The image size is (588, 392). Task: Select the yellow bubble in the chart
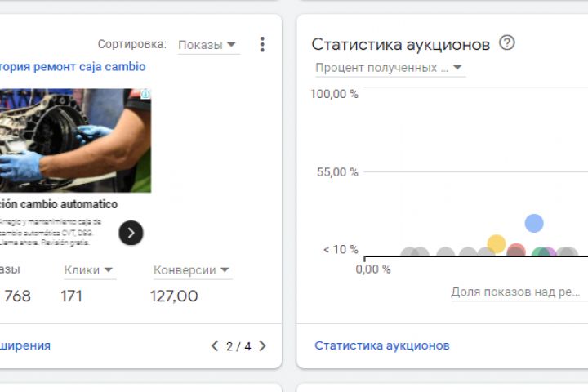click(497, 243)
